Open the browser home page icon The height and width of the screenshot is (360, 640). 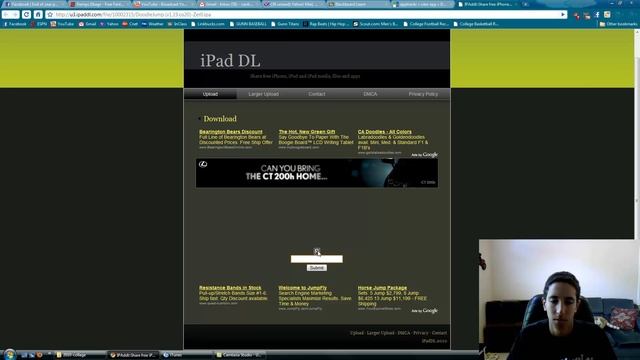pos(38,14)
